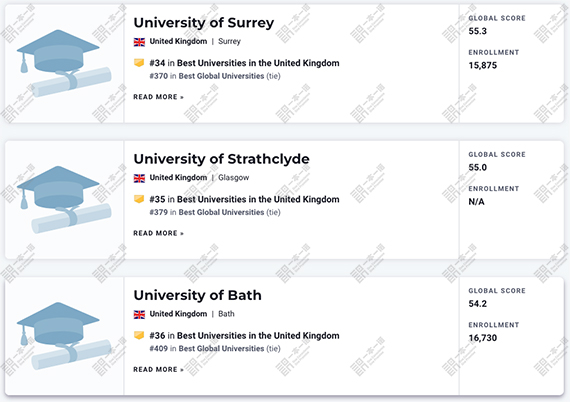Click the UK flag in University of Bath card

139,314
